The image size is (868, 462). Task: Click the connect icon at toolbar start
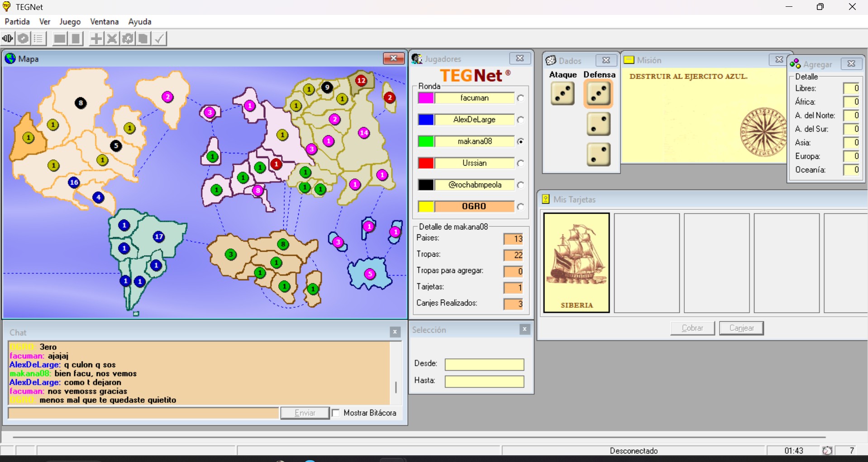point(7,39)
